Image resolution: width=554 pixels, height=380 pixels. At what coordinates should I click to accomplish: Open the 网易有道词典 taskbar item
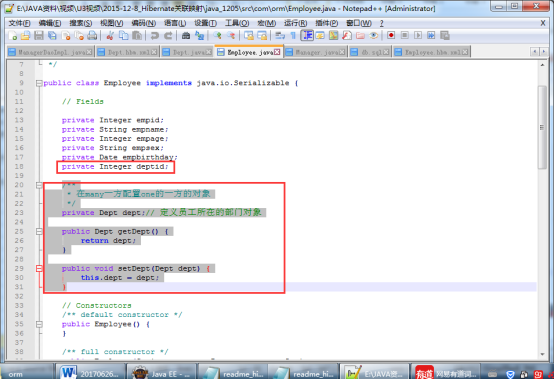point(447,373)
